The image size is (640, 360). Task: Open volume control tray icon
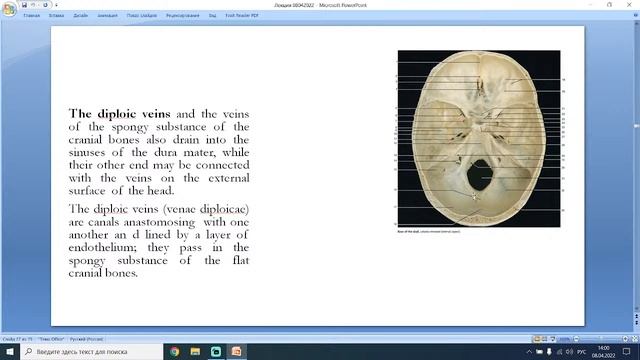click(x=569, y=351)
